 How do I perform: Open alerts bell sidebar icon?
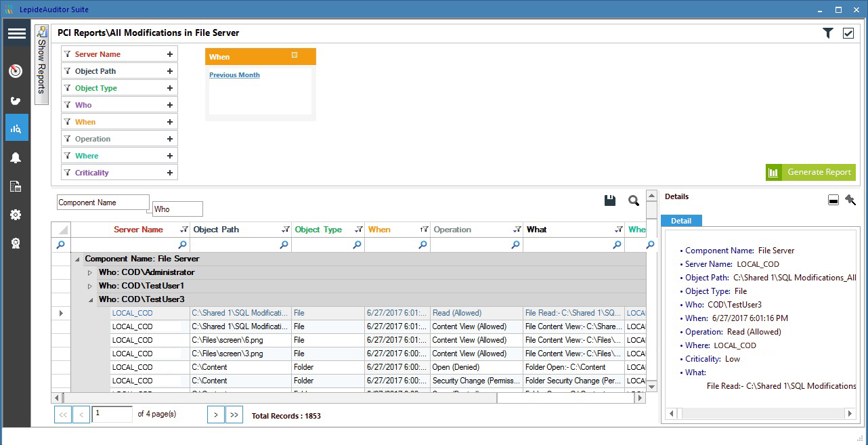[16, 158]
